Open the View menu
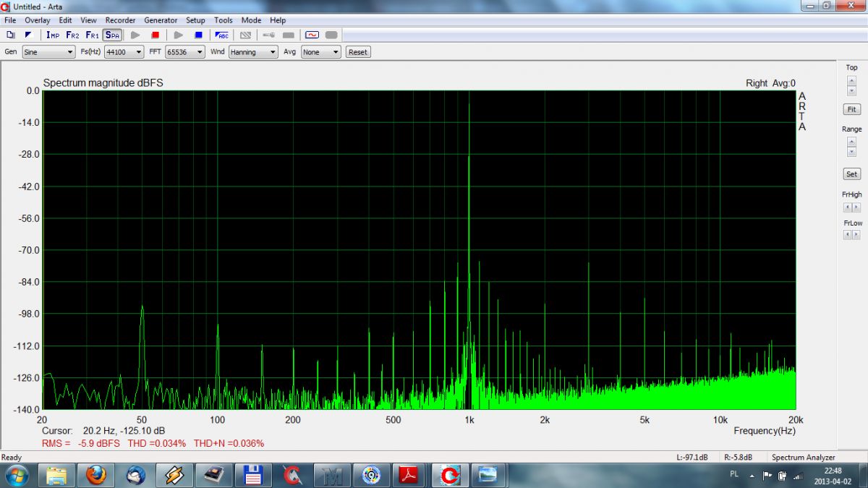The image size is (868, 488). 88,20
